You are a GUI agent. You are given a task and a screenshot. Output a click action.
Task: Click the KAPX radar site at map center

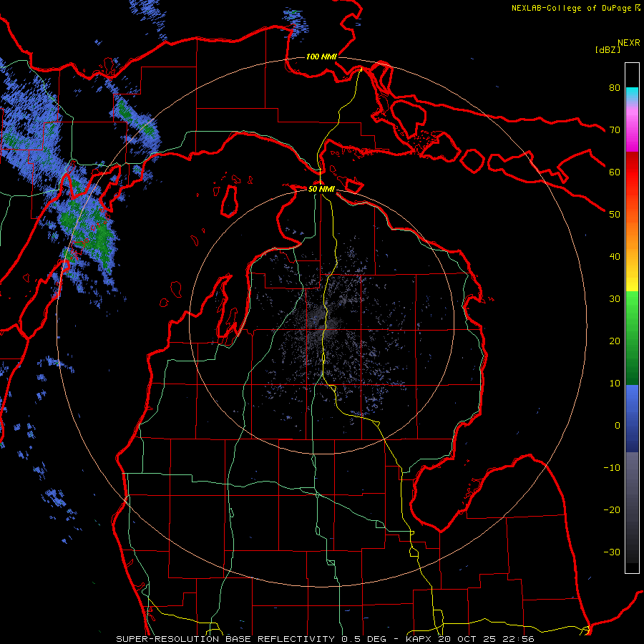point(322,323)
